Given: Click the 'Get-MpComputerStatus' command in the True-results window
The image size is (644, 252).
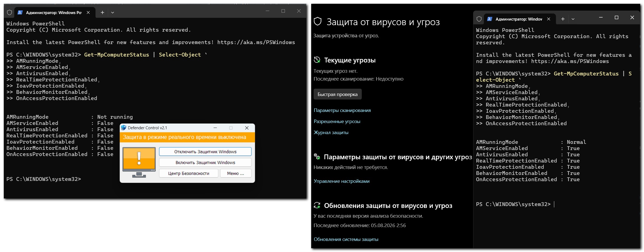Looking at the screenshot, I should pos(586,74).
